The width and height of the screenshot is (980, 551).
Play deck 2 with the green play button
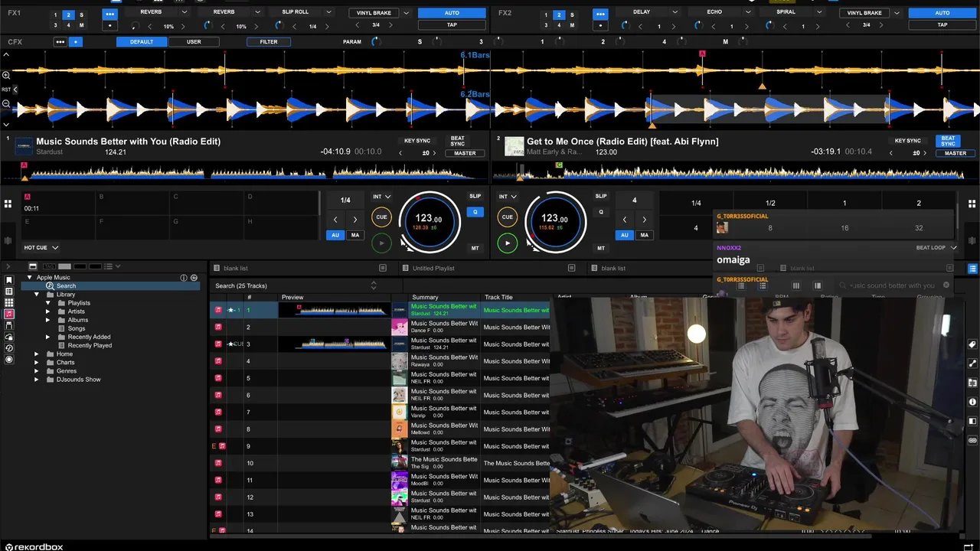[x=507, y=243]
